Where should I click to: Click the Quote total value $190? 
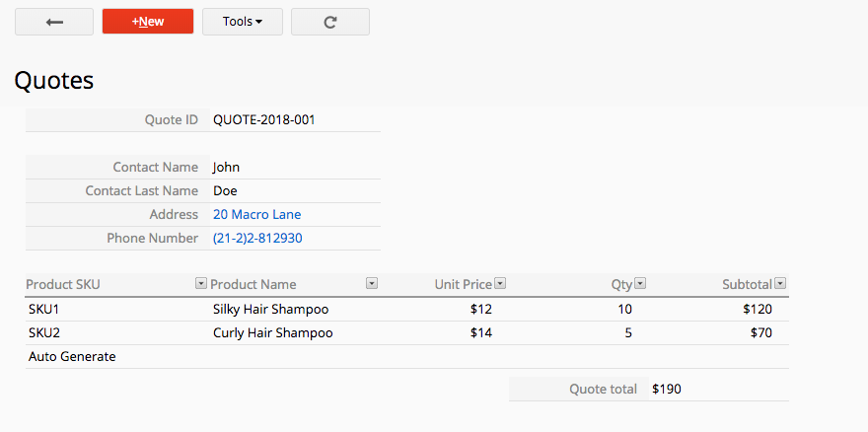point(667,389)
